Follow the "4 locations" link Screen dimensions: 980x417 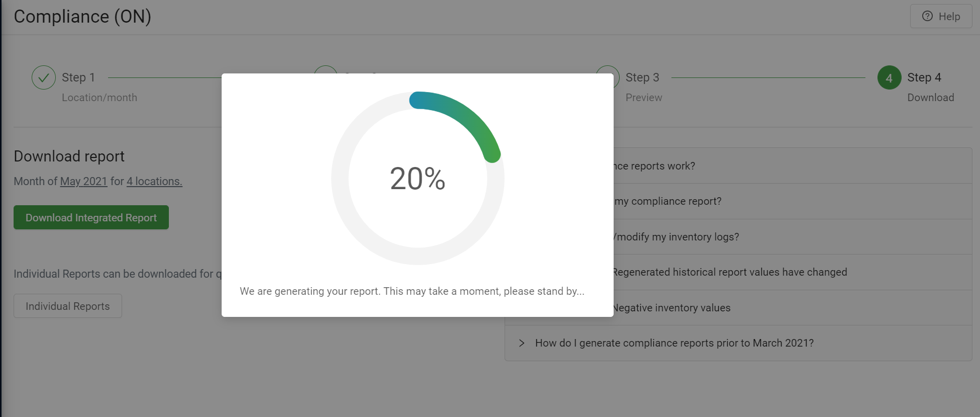pyautogui.click(x=154, y=181)
